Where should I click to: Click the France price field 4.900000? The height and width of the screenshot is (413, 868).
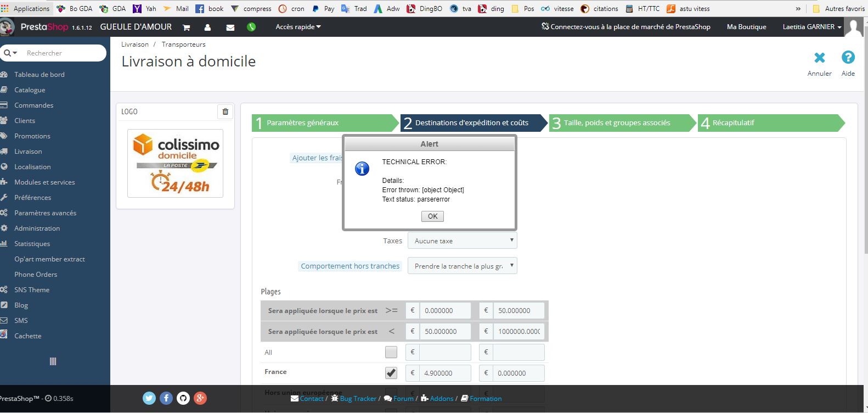point(445,373)
